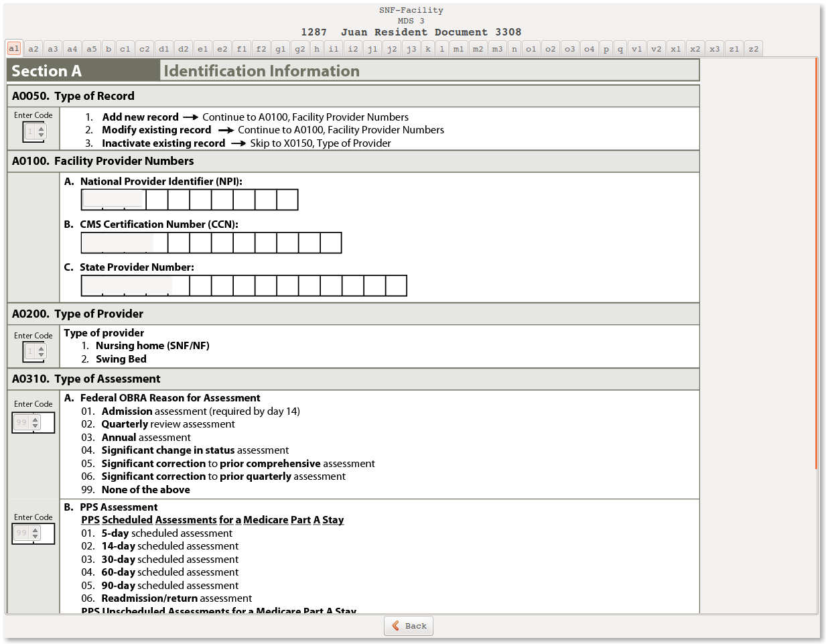Select the e1 tab
826x644 pixels.
point(203,49)
